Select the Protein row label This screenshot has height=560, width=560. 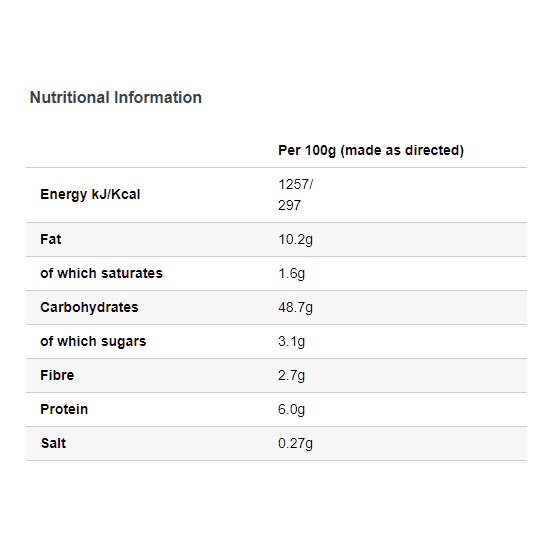[64, 409]
